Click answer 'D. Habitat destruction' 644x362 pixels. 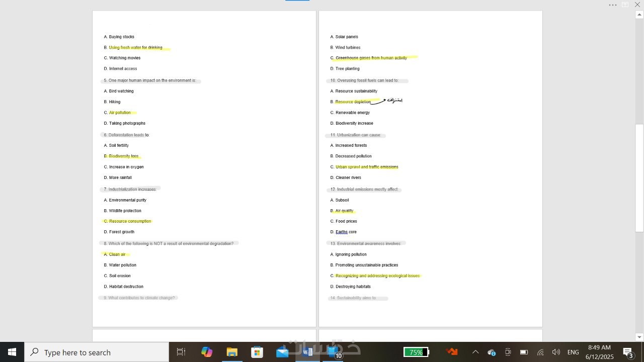click(124, 287)
